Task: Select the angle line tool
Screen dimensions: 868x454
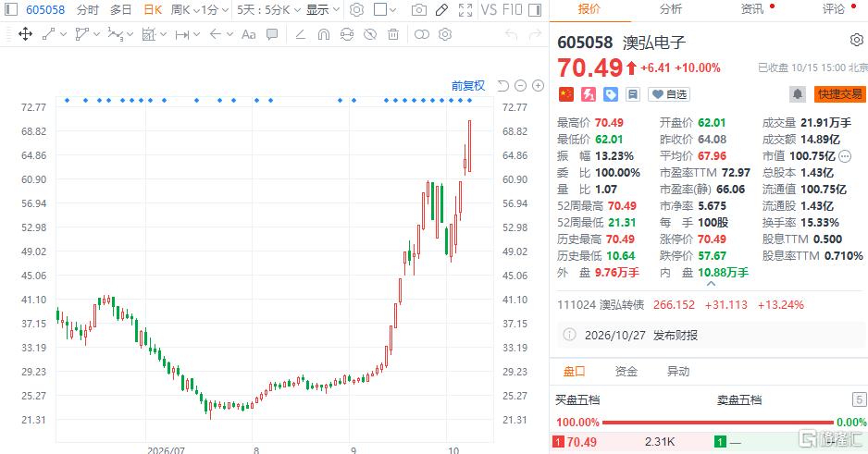Action: pyautogui.click(x=301, y=34)
